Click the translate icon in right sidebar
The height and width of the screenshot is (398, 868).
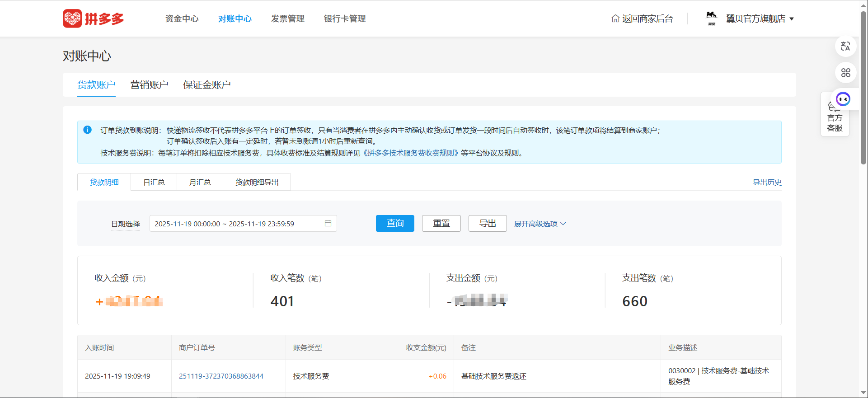coord(845,47)
